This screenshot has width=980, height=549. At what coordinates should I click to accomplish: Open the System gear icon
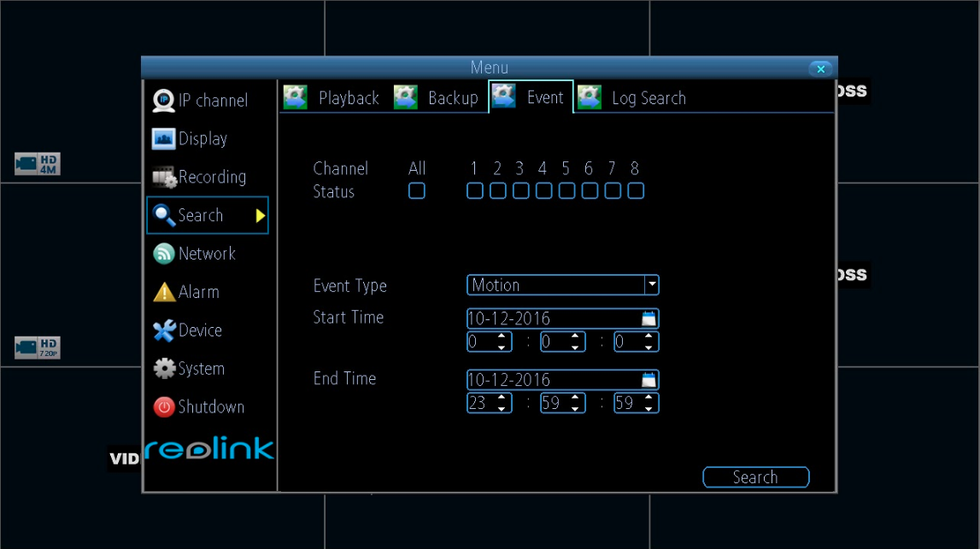click(164, 368)
